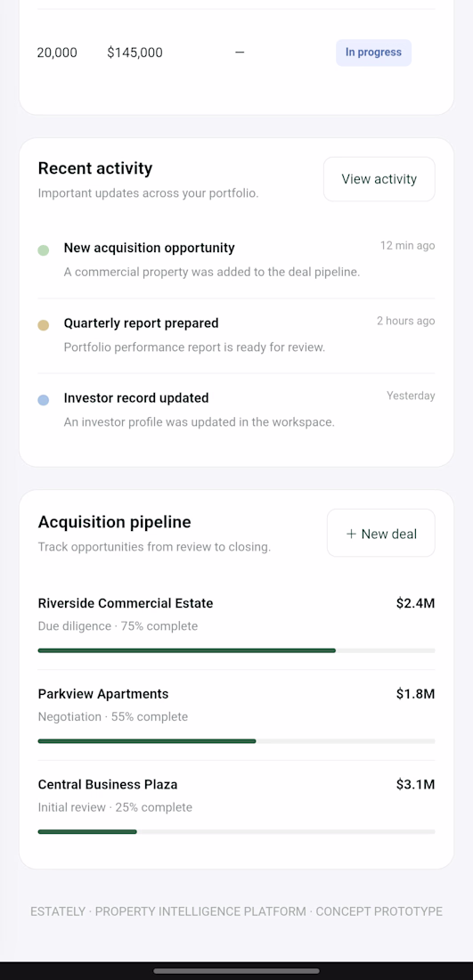Select the tan dot beside Quarterly report prepared

pyautogui.click(x=43, y=325)
